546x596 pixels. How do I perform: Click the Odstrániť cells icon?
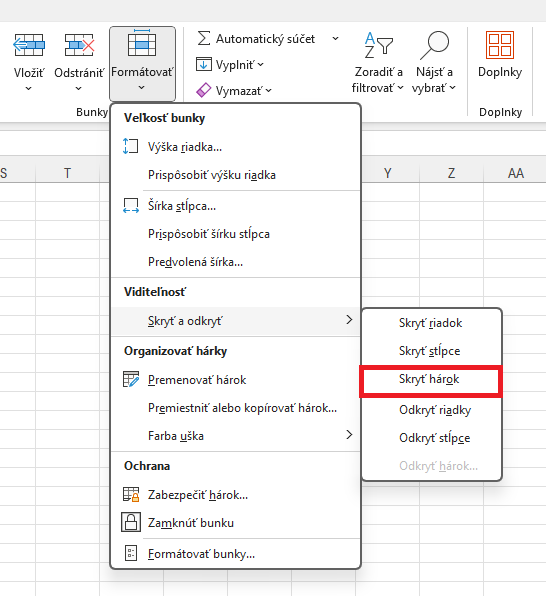79,45
